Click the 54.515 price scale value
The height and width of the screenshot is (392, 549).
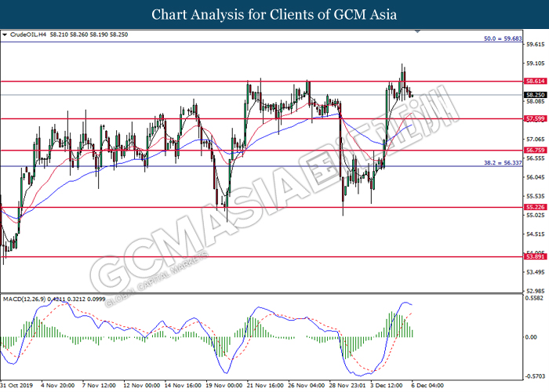pos(536,234)
